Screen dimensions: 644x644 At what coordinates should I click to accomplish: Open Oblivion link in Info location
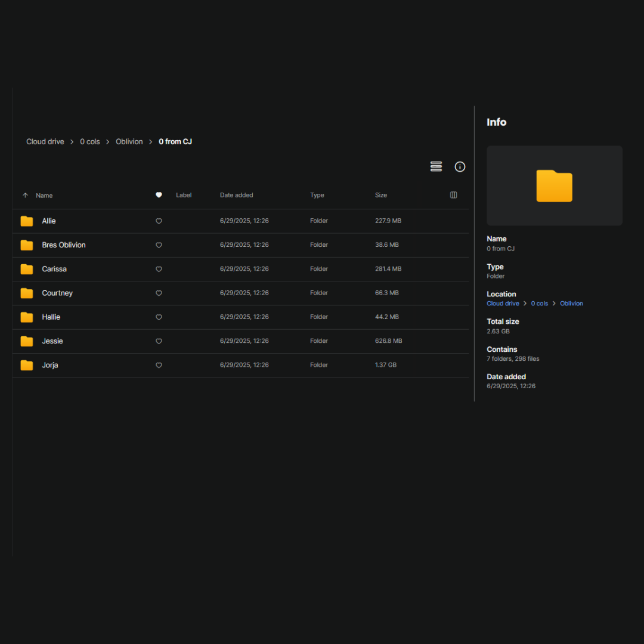(x=571, y=304)
